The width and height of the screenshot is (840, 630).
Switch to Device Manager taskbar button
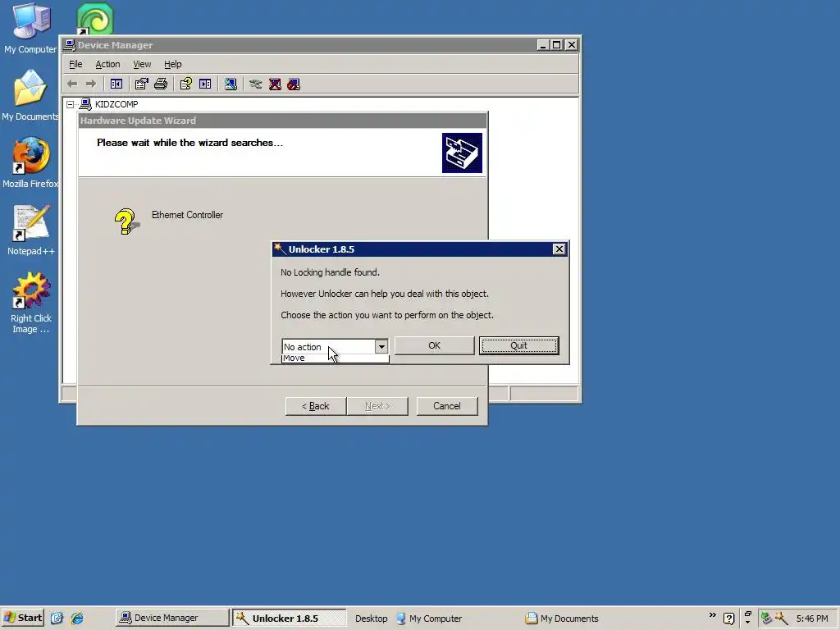tap(172, 618)
